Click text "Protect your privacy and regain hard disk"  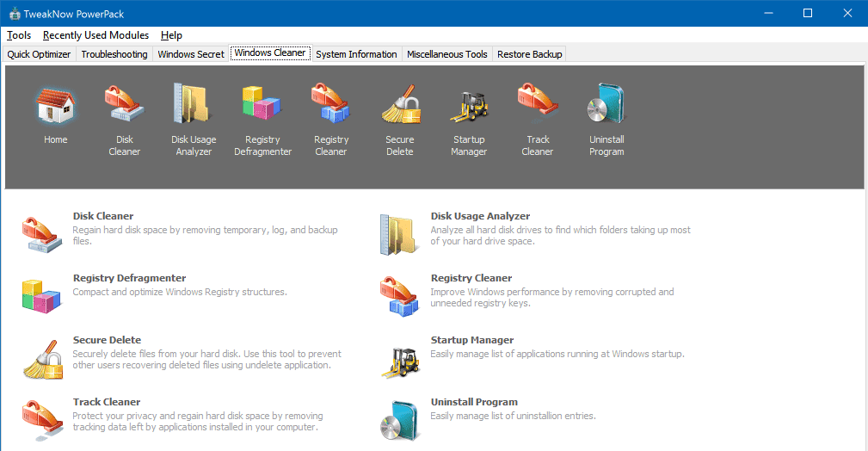(x=158, y=416)
